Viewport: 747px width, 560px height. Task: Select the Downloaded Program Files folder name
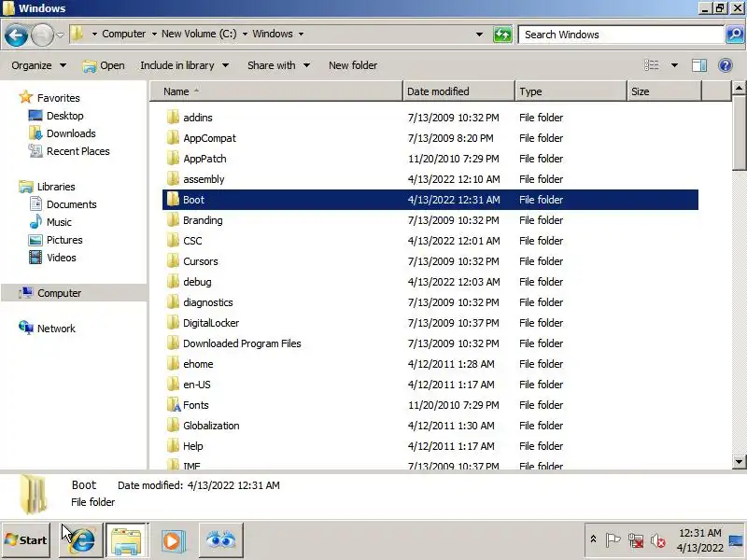[x=242, y=343]
